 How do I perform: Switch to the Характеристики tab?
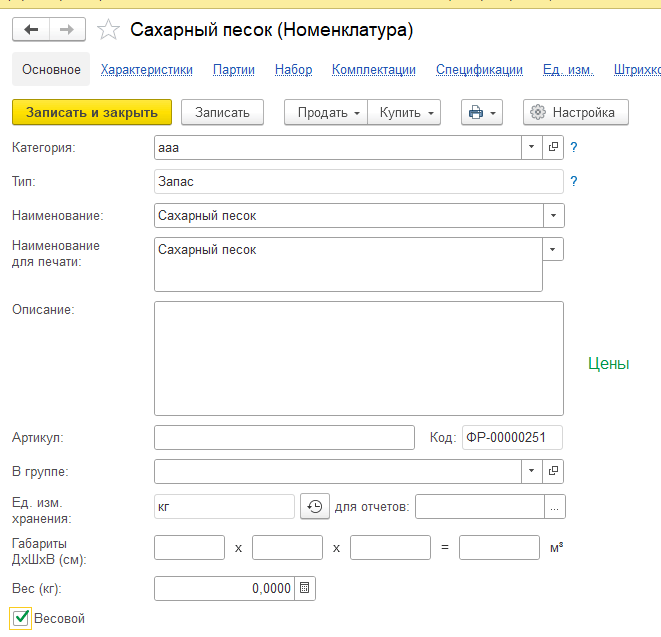(x=146, y=69)
